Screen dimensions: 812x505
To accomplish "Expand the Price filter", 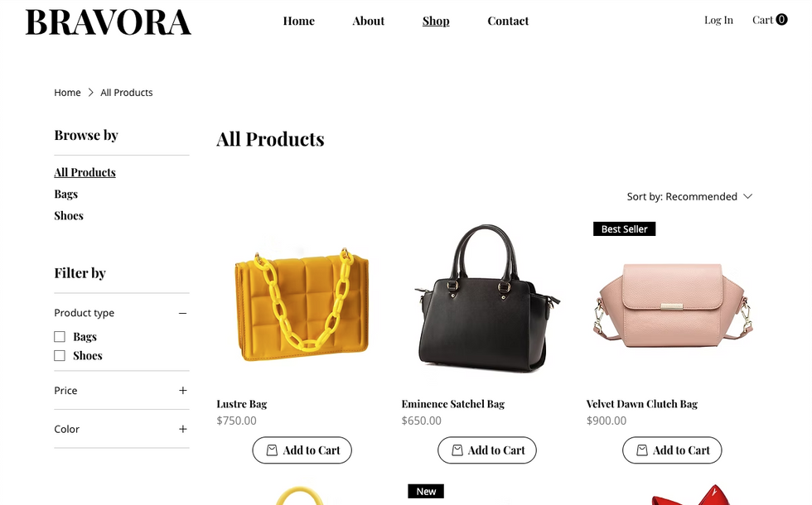I will pyautogui.click(x=182, y=391).
